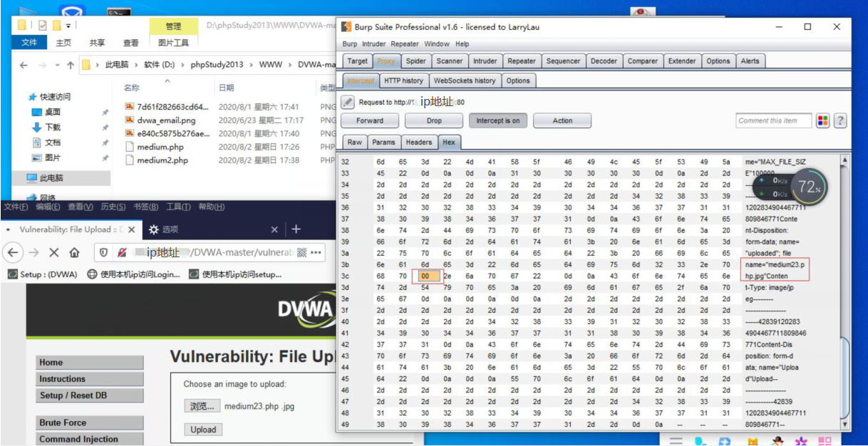Image resolution: width=868 pixels, height=446 pixels.
Task: Click the 浏览... file chooser button
Action: point(201,406)
